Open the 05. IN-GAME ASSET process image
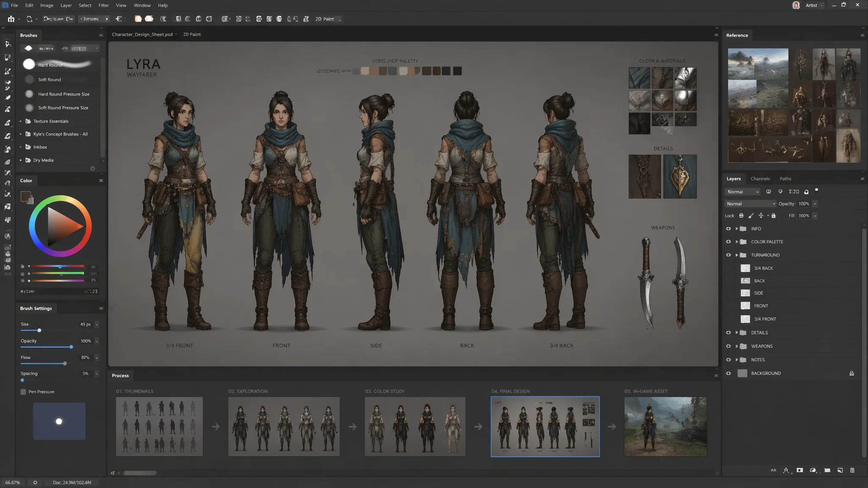Viewport: 868px width, 488px height. [x=665, y=427]
